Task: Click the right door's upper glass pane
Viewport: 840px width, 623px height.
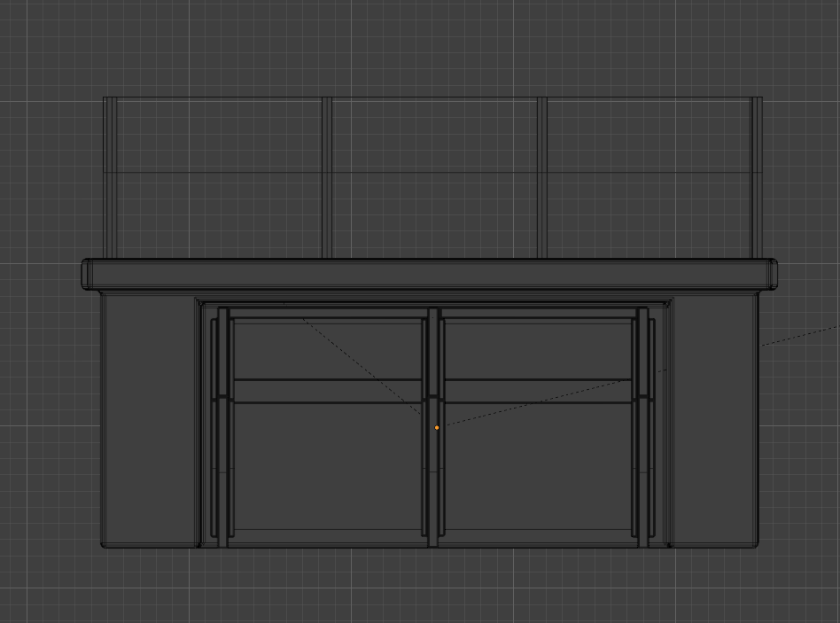Action: (x=538, y=352)
